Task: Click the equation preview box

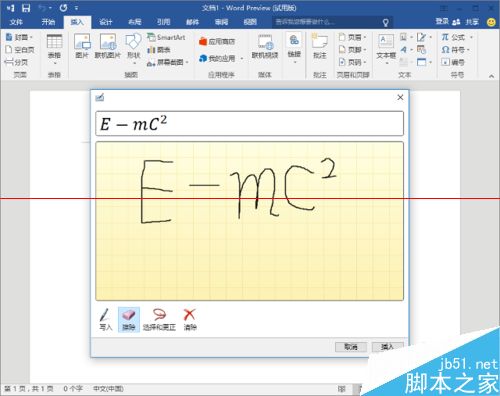Action: point(249,124)
